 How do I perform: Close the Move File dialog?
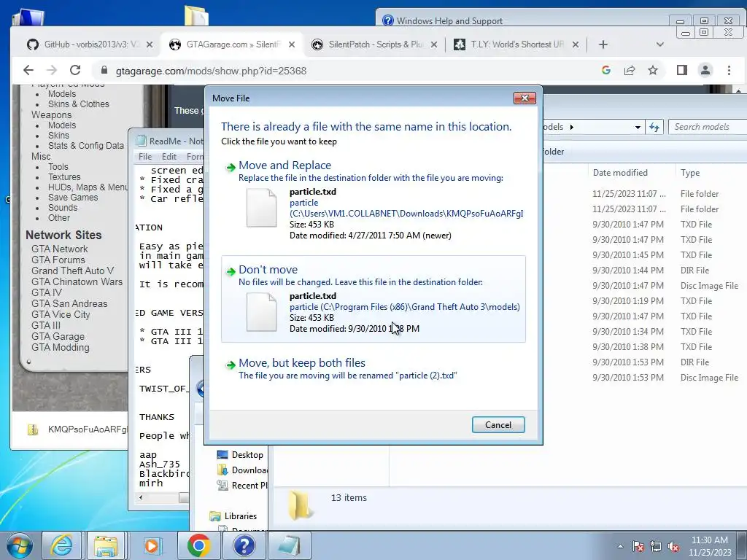pos(525,98)
